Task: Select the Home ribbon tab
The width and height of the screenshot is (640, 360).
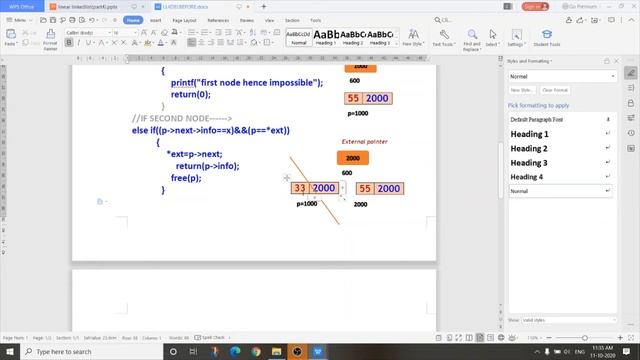Action: pos(133,20)
